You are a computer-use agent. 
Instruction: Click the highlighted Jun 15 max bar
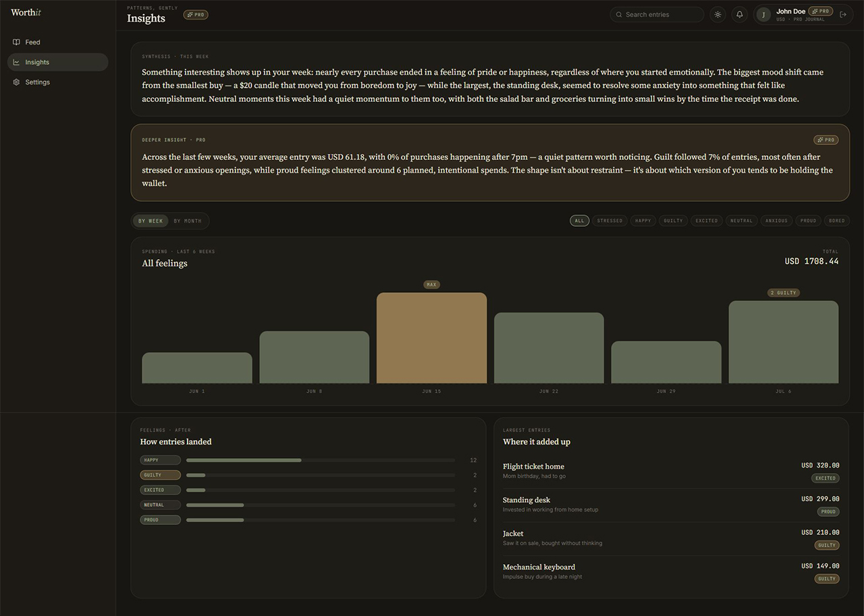432,338
